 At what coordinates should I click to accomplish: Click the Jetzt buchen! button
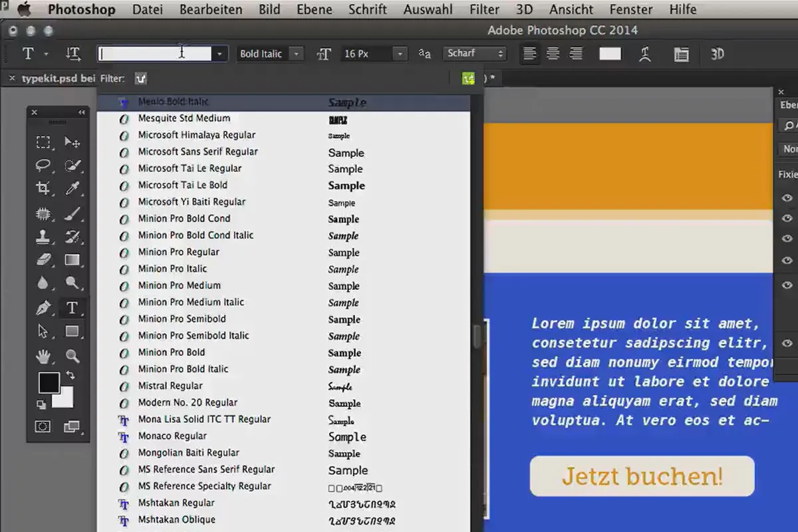click(x=642, y=476)
